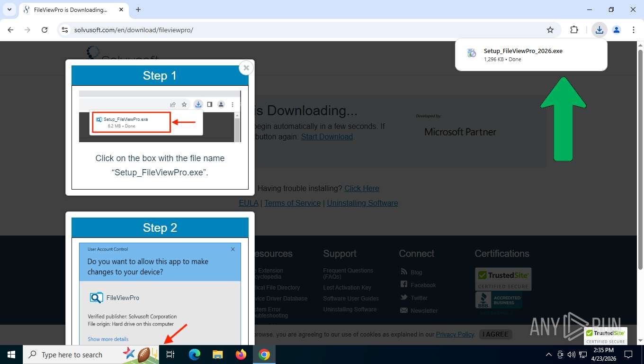Viewport: 644px width, 364px height.
Task: Open Task View on the taskbar
Action: click(x=171, y=355)
